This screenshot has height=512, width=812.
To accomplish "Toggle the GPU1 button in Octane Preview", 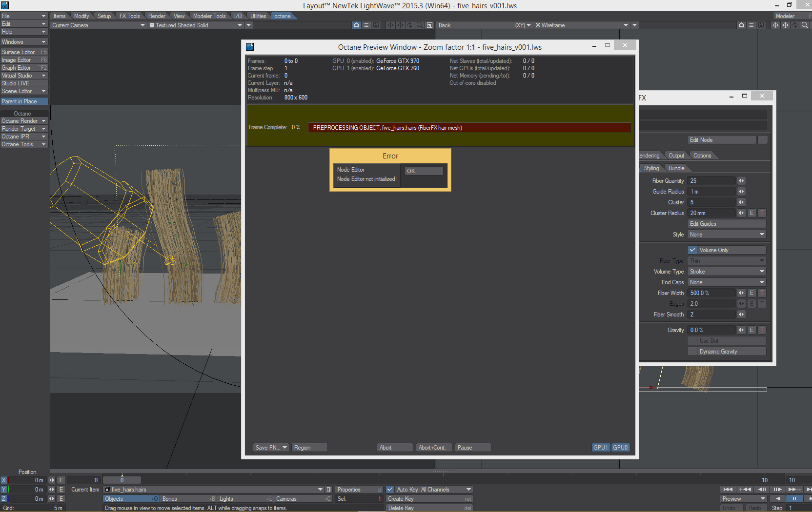I will click(601, 448).
